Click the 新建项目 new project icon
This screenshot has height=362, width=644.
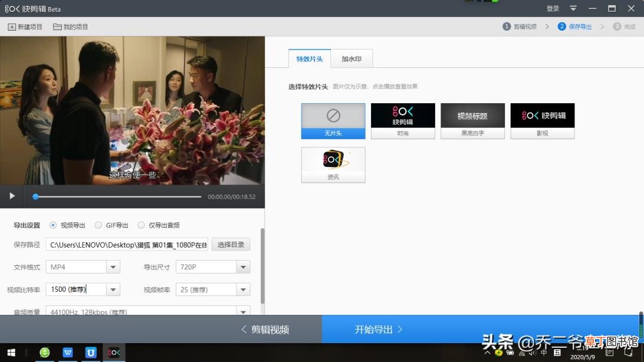[x=12, y=27]
